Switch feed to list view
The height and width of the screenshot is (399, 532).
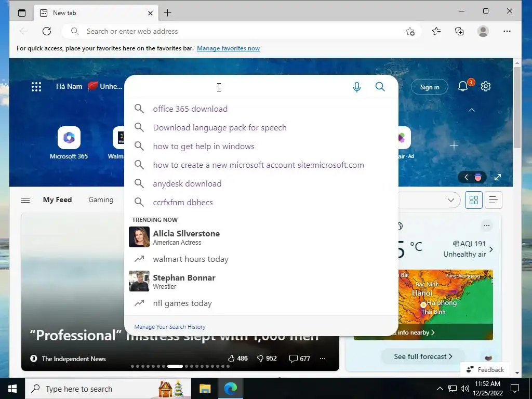point(494,200)
